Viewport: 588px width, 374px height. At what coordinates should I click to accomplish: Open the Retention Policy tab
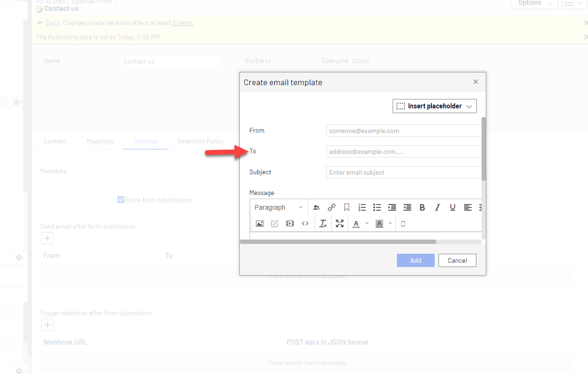[200, 141]
